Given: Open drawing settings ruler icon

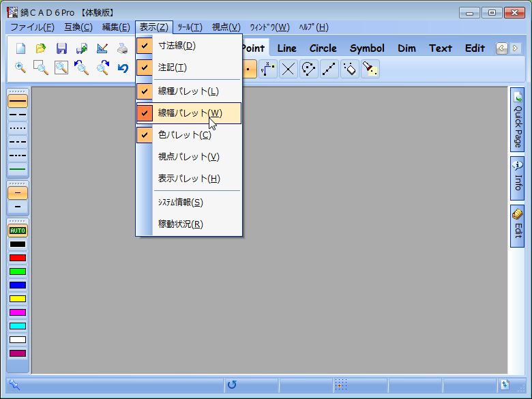Looking at the screenshot, I should click(102, 48).
